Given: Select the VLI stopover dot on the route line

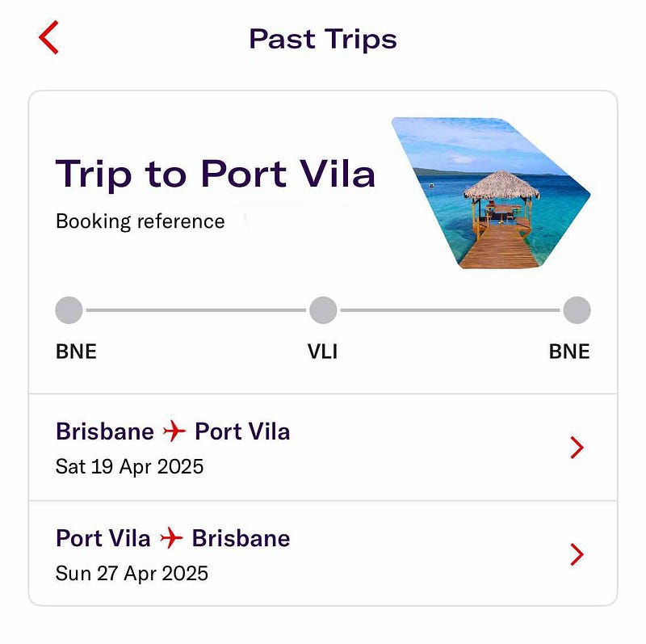Looking at the screenshot, I should [323, 309].
